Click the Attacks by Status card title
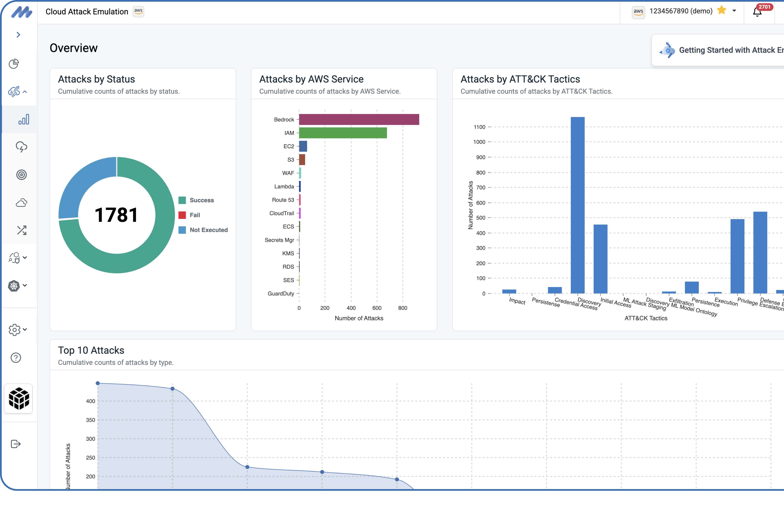This screenshot has width=784, height=532. tap(97, 79)
